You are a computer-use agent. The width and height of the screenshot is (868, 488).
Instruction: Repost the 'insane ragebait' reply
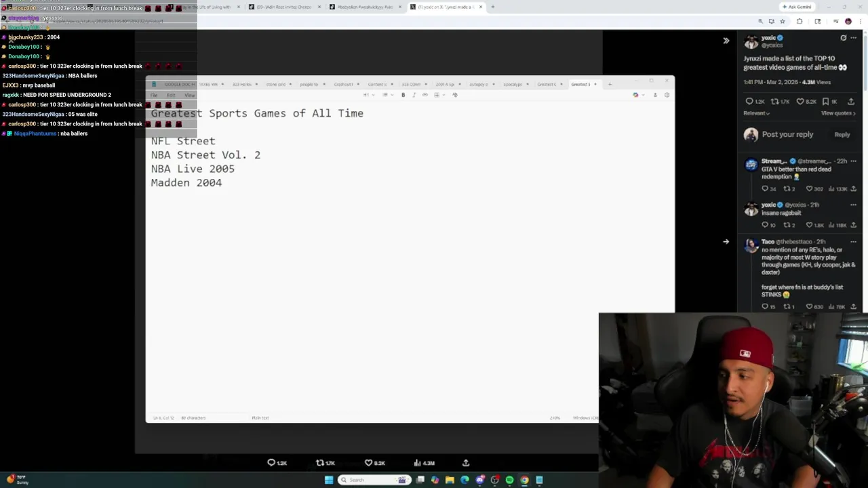click(x=787, y=225)
